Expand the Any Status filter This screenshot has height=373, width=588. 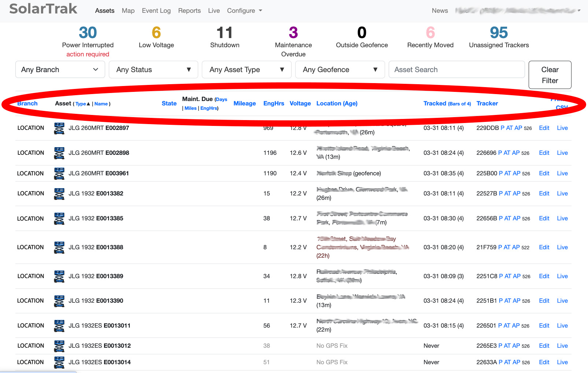tap(153, 70)
